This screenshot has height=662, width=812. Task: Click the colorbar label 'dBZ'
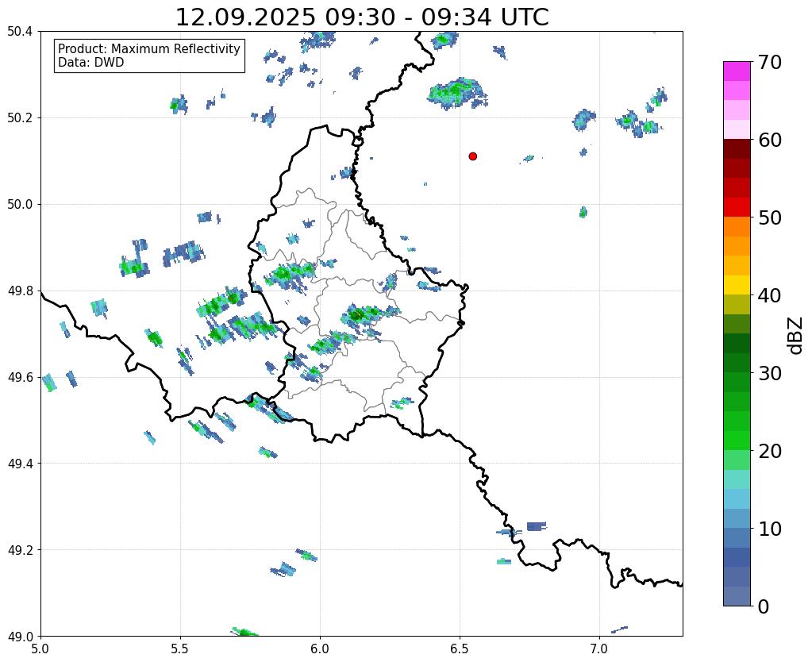(796, 335)
